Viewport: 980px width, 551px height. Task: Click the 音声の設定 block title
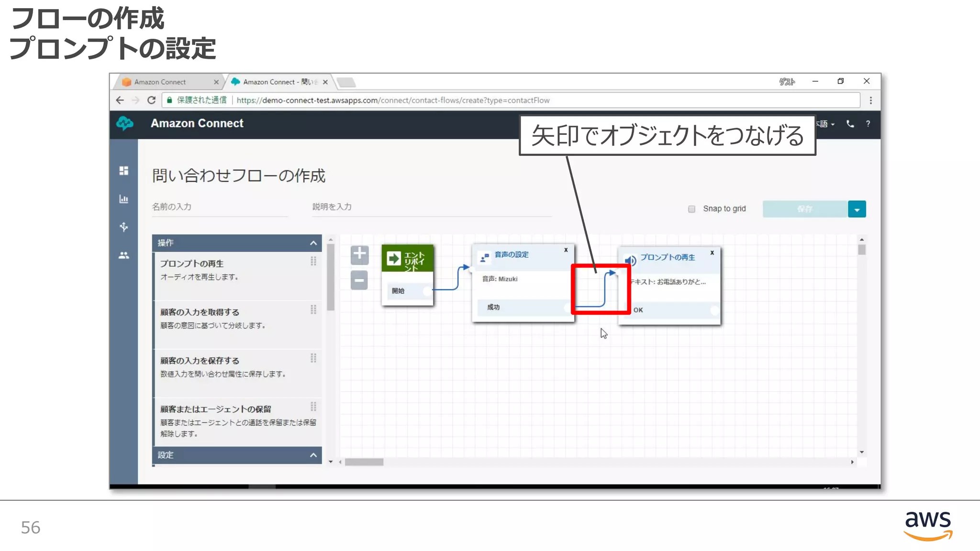[512, 254]
